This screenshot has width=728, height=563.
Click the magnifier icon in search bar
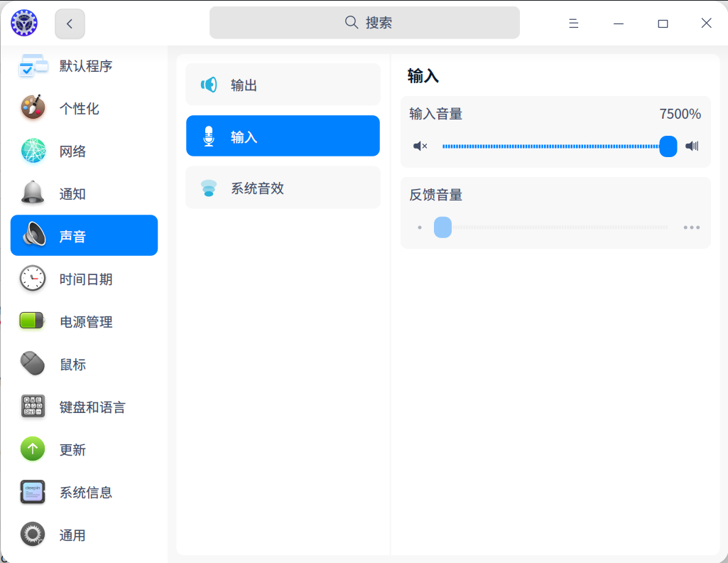(352, 22)
